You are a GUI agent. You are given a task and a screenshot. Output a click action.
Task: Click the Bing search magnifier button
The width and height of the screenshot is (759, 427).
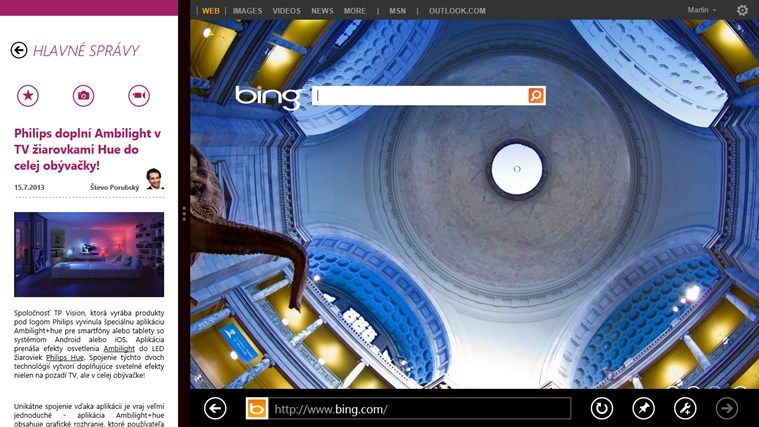point(536,95)
